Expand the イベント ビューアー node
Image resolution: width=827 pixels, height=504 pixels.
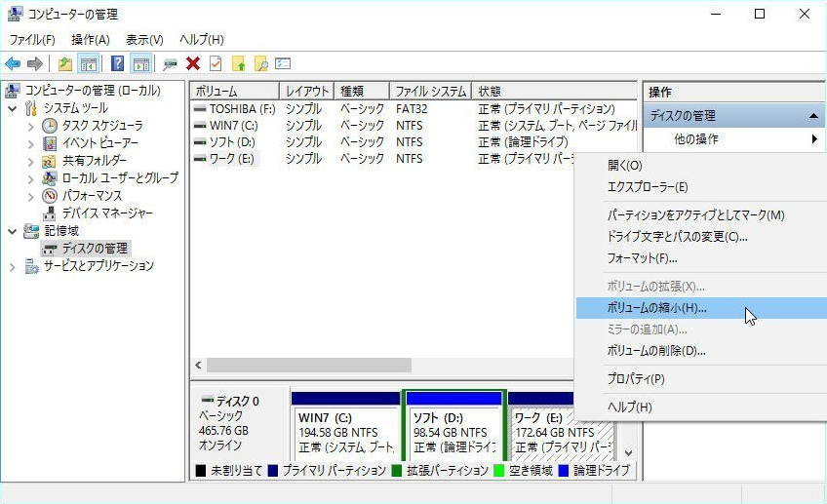pos(30,144)
